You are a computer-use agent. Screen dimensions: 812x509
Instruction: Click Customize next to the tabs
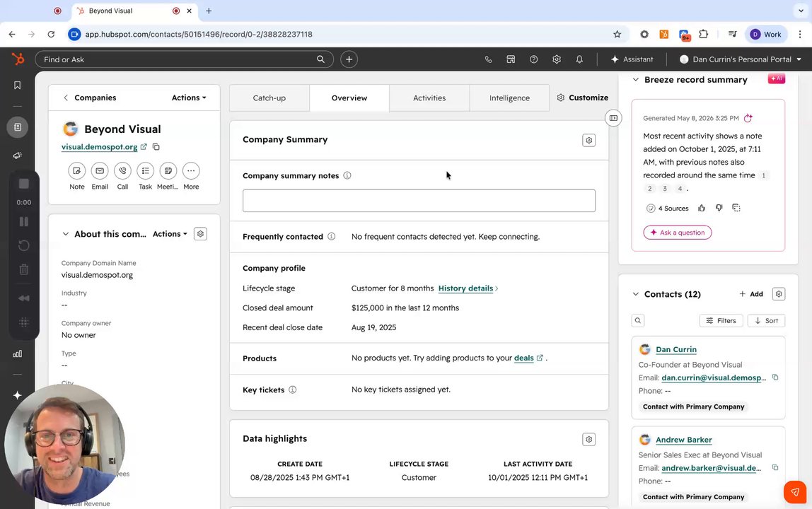[x=583, y=98]
